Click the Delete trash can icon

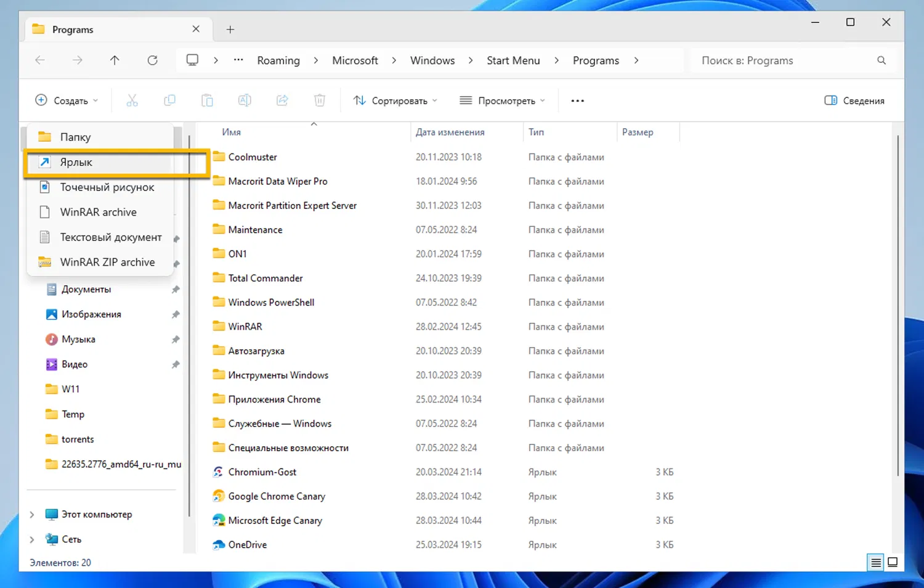(x=319, y=100)
